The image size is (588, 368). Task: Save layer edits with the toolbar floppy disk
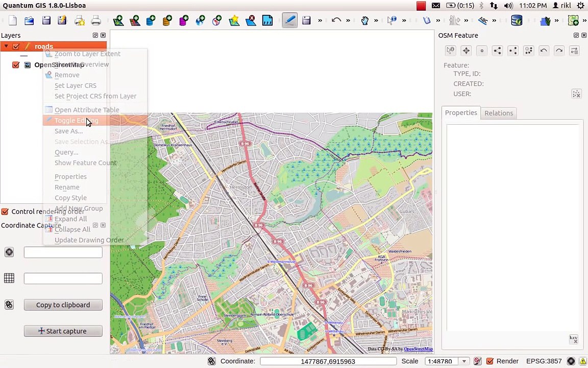click(x=306, y=20)
